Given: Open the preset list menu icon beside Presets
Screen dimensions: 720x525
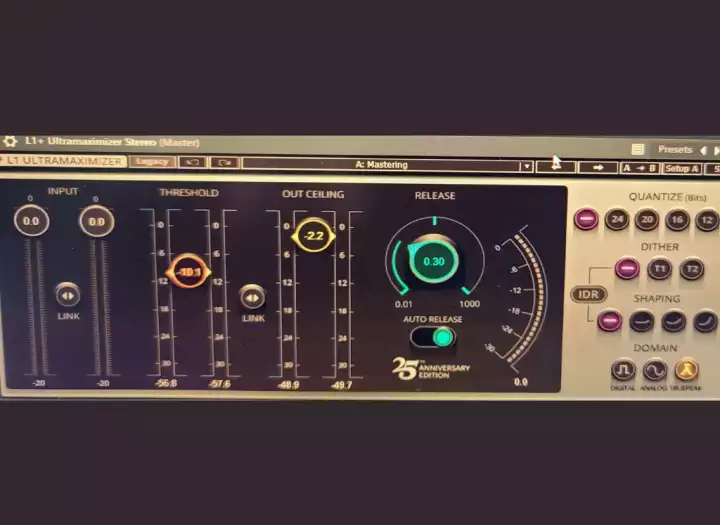Looking at the screenshot, I should pos(637,149).
